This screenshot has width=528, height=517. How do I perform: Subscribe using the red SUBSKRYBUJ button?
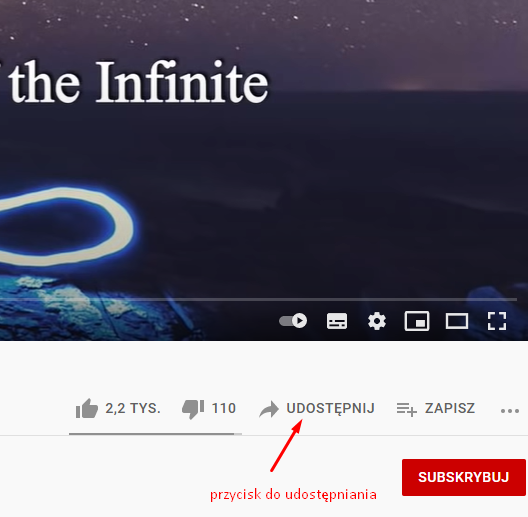(464, 477)
